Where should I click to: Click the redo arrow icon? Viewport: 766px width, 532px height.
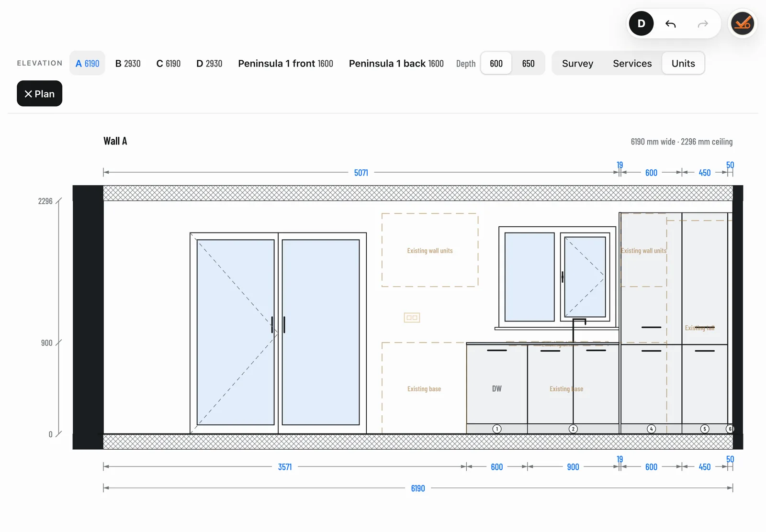(x=703, y=24)
